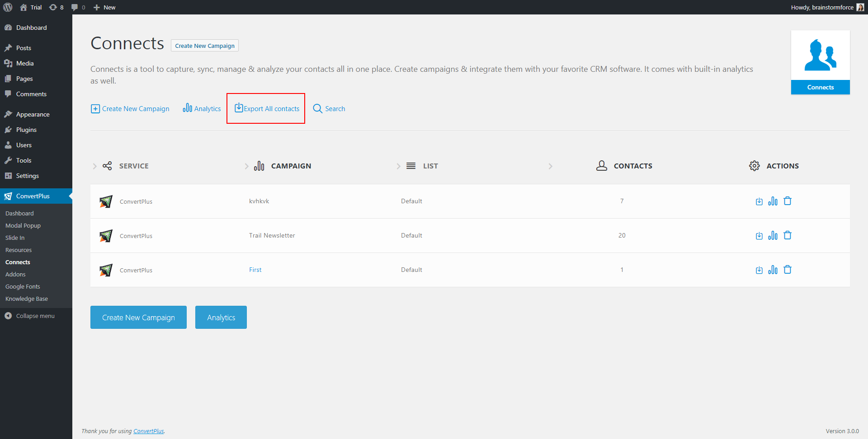Click the WordPress logo in admin bar
Image resolution: width=868 pixels, height=439 pixels.
(x=8, y=7)
